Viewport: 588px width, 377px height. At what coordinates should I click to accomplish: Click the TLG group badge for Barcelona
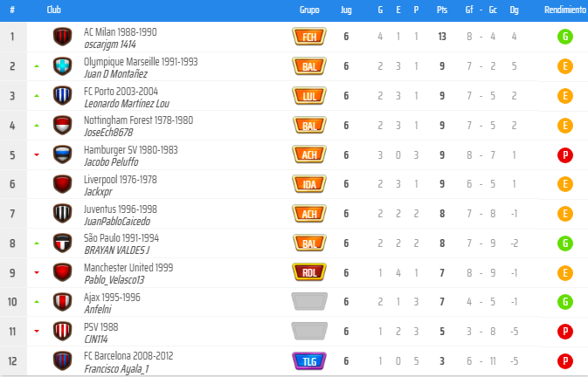308,361
